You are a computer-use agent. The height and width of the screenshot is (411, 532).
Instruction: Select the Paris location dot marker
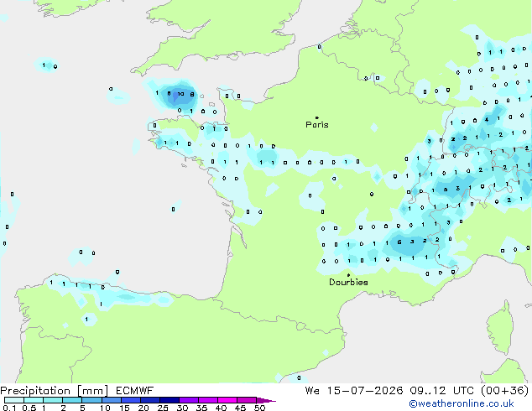click(317, 117)
